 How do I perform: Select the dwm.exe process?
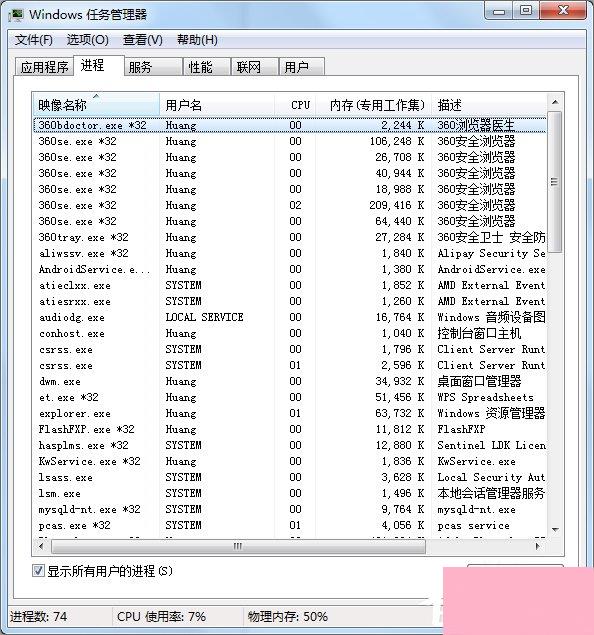290,381
